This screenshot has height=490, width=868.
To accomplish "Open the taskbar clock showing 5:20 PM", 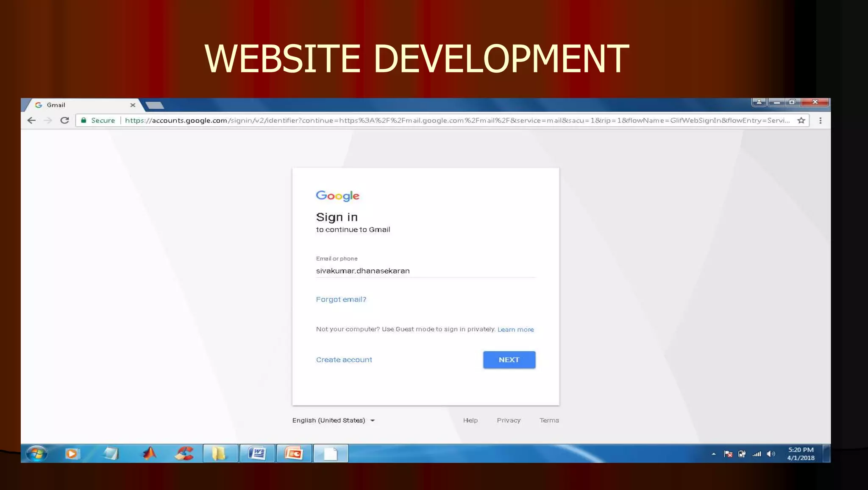I will [x=801, y=454].
